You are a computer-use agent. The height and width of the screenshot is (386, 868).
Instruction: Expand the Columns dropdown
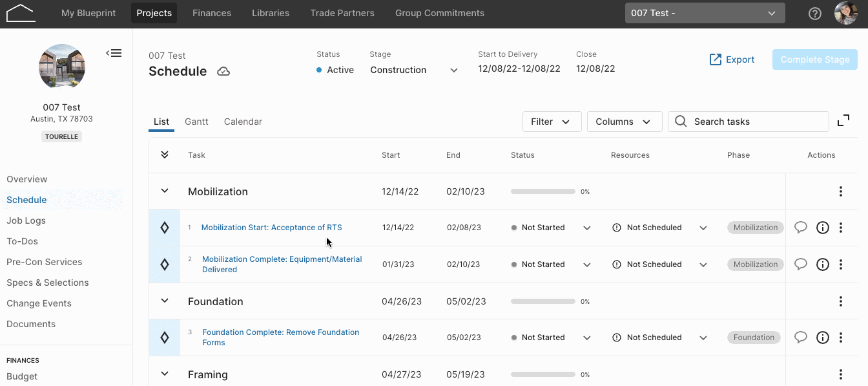tap(625, 122)
